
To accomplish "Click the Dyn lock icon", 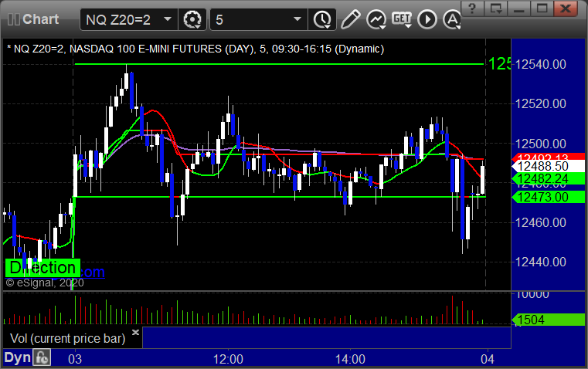I will tap(42, 357).
